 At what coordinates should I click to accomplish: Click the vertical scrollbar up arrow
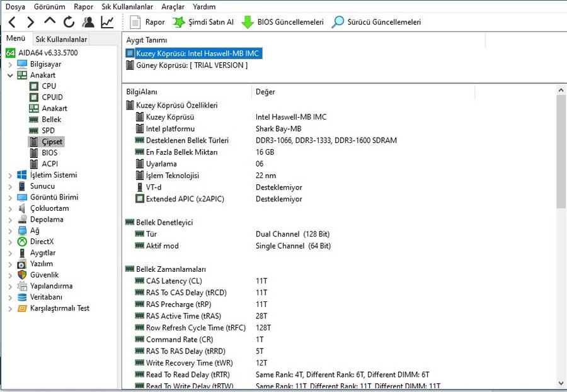tap(561, 90)
